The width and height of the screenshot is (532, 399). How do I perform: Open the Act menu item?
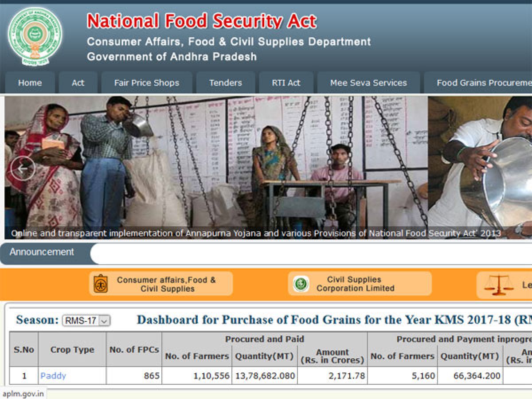[78, 83]
